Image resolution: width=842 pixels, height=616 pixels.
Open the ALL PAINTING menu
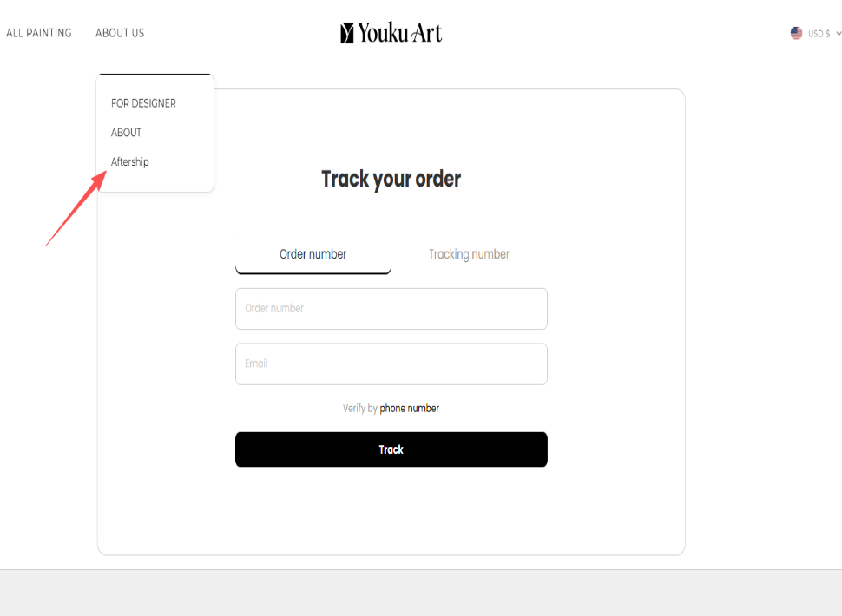[x=39, y=33]
